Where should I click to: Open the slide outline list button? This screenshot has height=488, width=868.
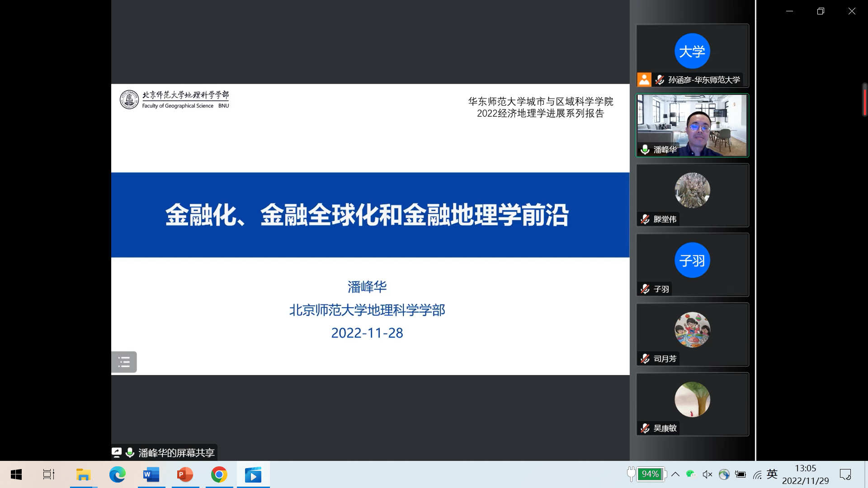[124, 362]
